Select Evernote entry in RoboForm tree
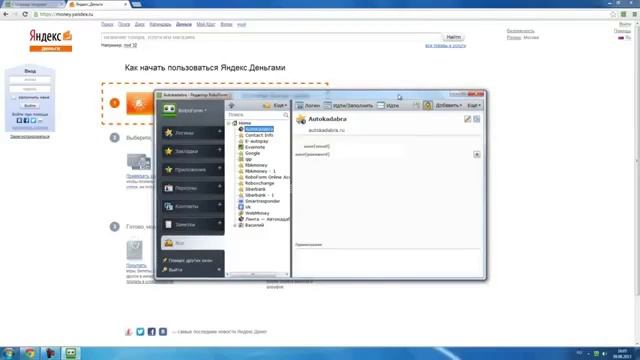 pyautogui.click(x=255, y=147)
